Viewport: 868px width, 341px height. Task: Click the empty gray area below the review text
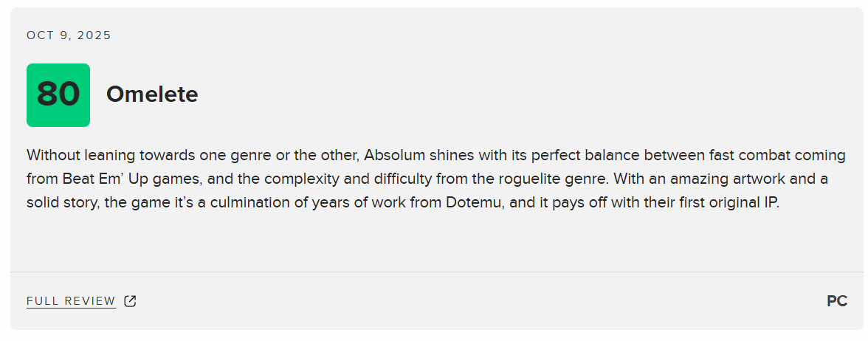[434, 242]
